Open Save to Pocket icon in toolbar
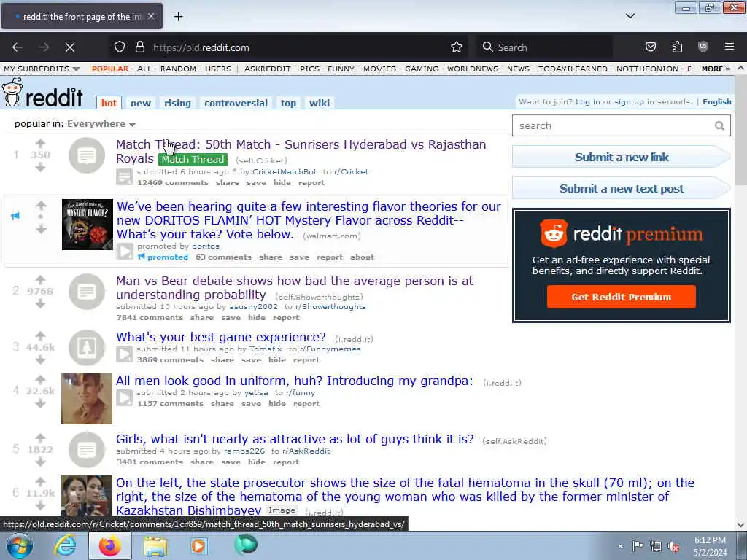Image resolution: width=747 pixels, height=560 pixels. pos(650,47)
